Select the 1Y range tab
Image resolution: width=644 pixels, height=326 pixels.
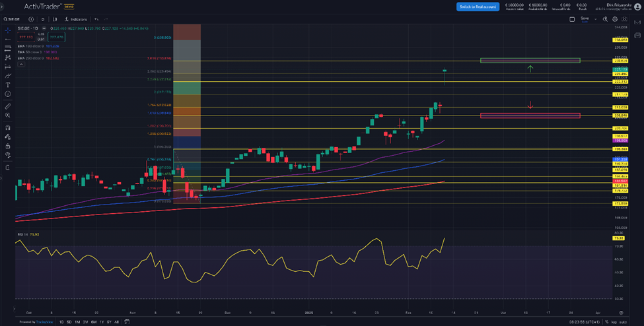101,321
